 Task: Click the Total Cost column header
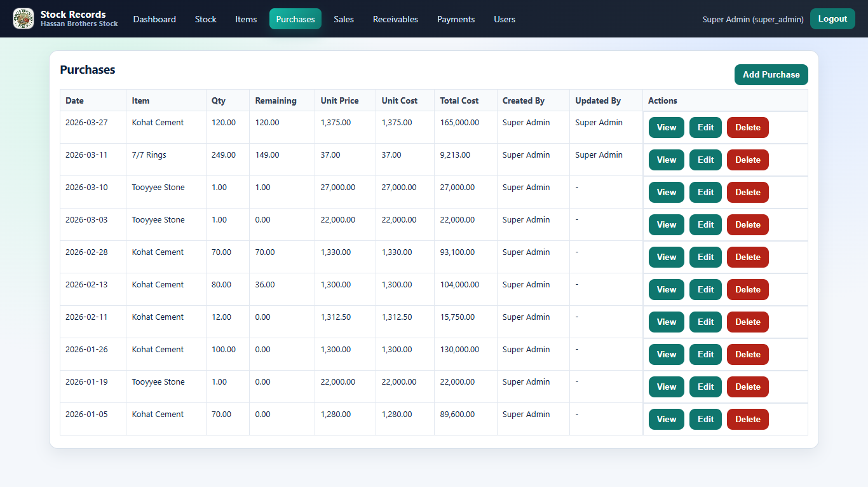coord(466,100)
